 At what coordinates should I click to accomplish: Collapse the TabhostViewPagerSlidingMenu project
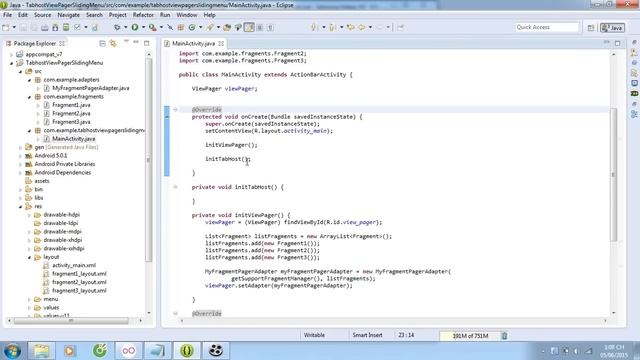click(11, 63)
